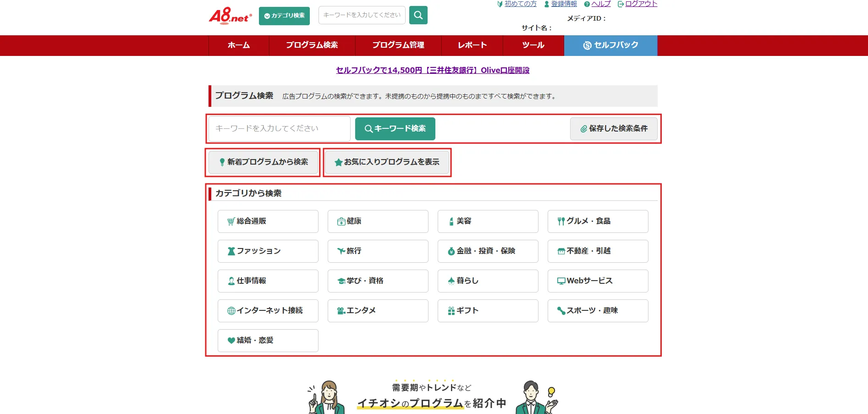The width and height of the screenshot is (868, 414).
Task: Select the 学び・資格 category
Action: click(378, 281)
